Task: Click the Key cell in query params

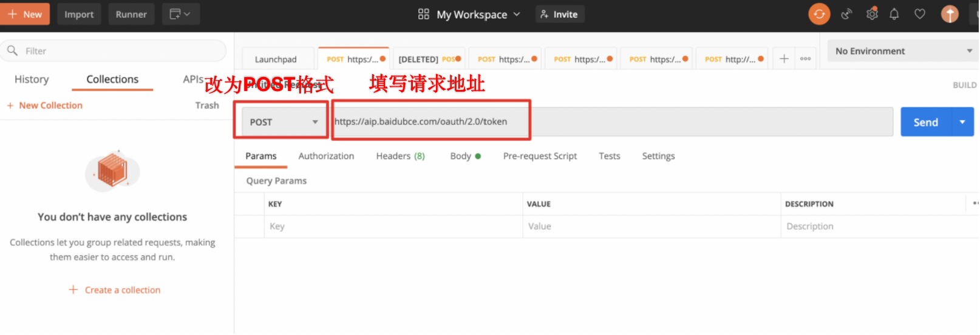Action: 393,226
